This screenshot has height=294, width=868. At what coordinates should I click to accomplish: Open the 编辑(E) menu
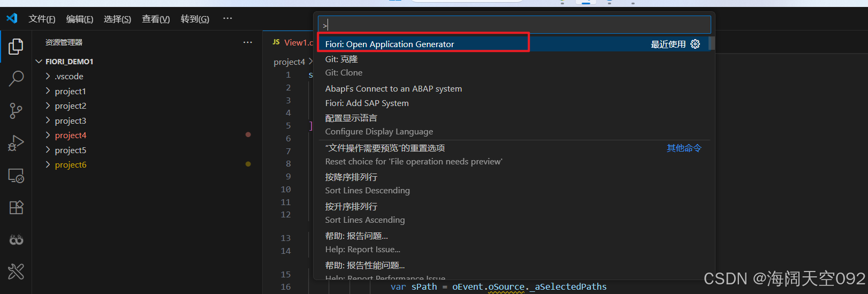(80, 19)
